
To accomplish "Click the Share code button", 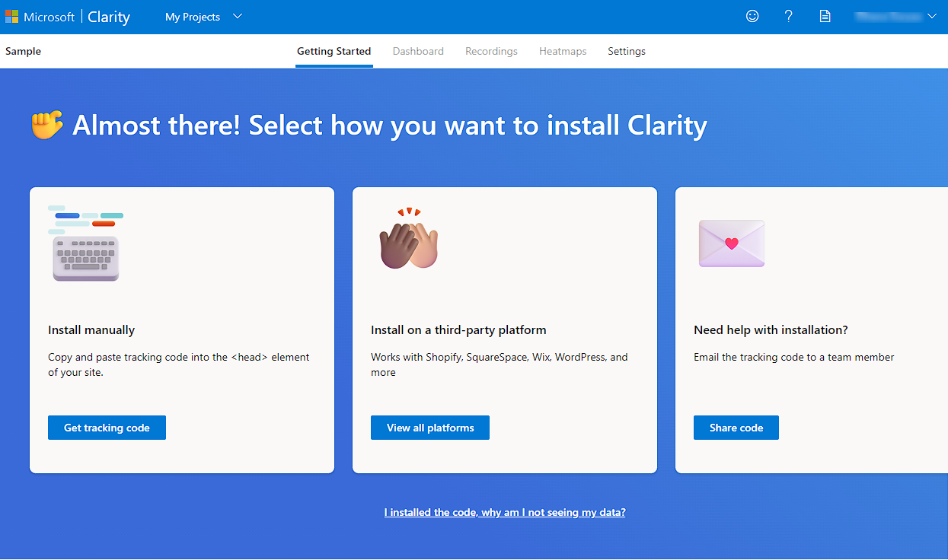I will (x=736, y=428).
